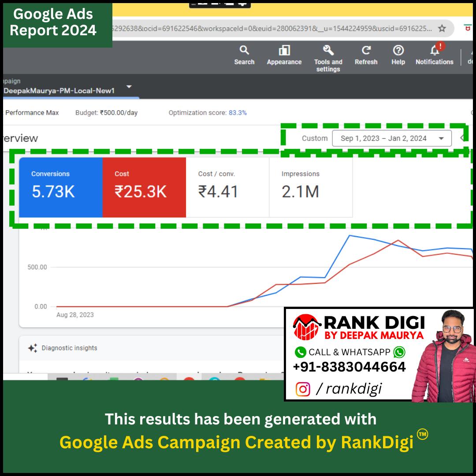Open the Search tool in Google Ads
The height and width of the screenshot is (476, 476).
pyautogui.click(x=244, y=55)
